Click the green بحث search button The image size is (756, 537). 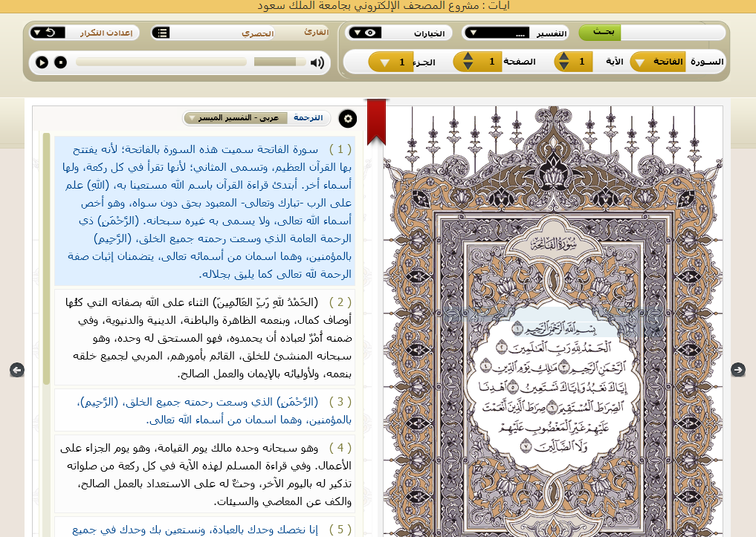[x=601, y=33]
